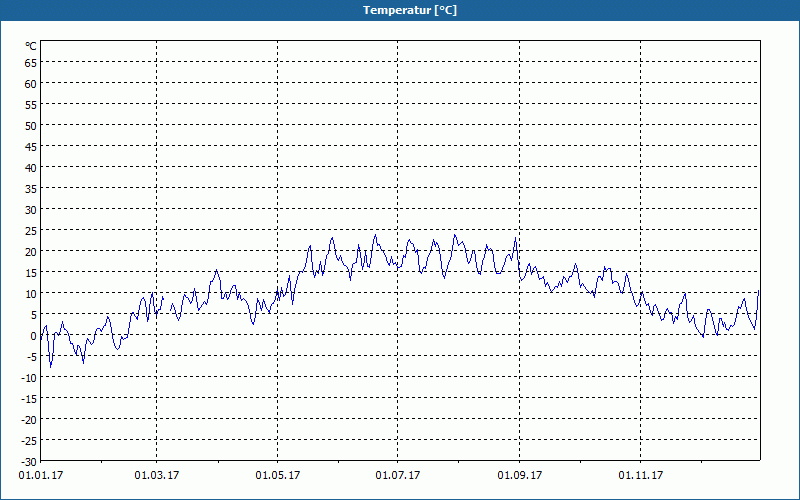Click the -30 value on temperature axis

click(29, 462)
